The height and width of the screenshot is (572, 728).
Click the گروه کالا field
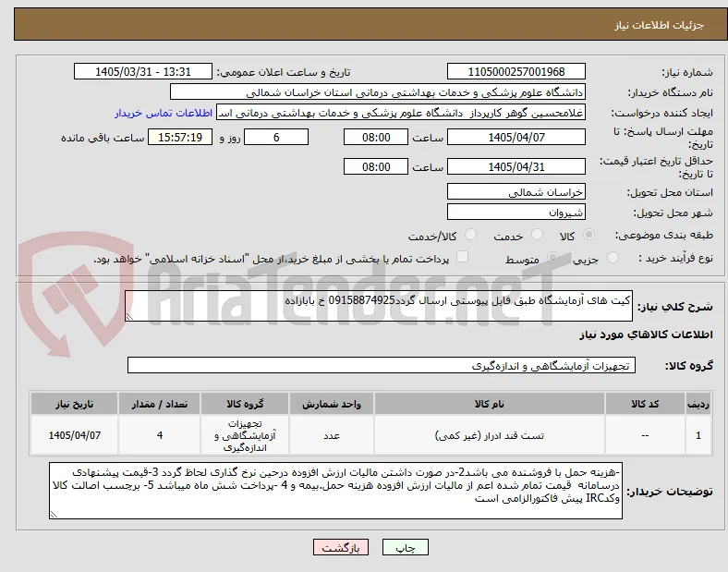(382, 365)
